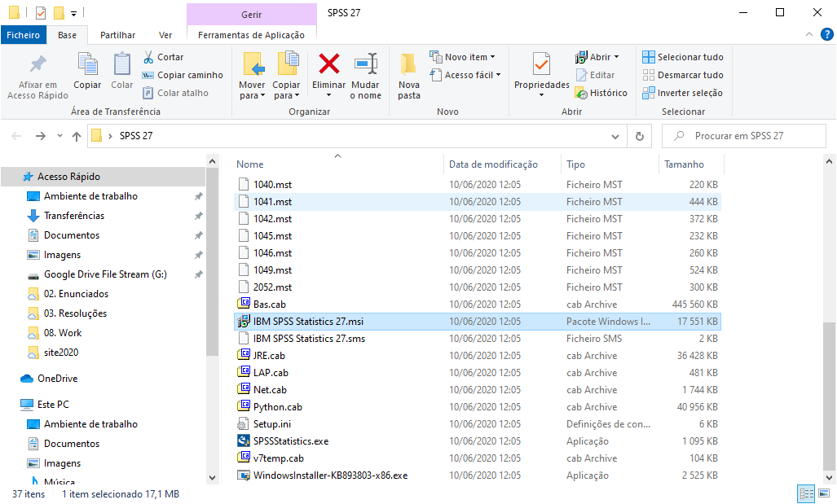Select 1041.mst file row
The height and width of the screenshot is (504, 837).
tap(478, 202)
